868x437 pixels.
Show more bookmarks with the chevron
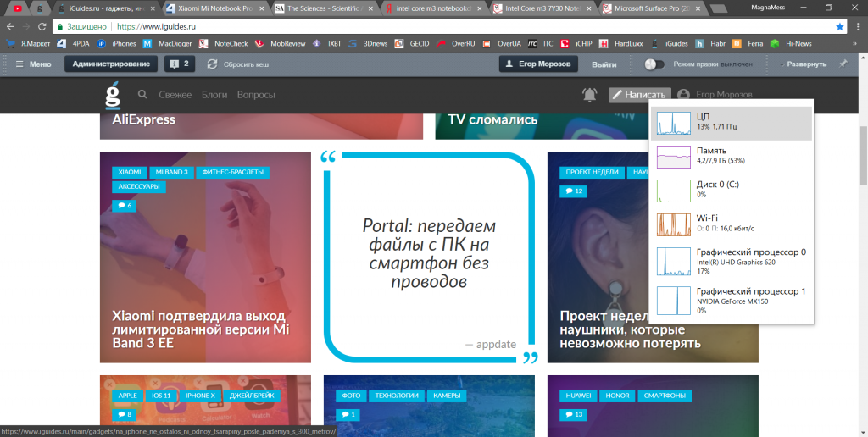click(x=855, y=44)
